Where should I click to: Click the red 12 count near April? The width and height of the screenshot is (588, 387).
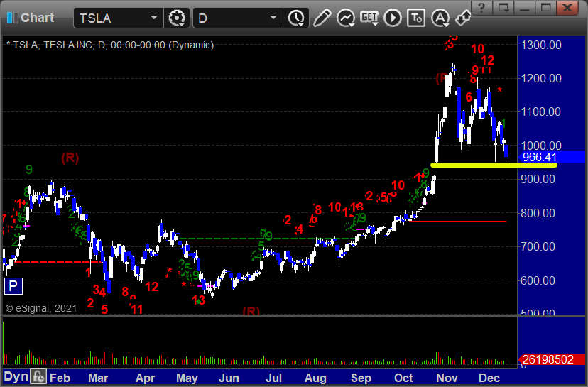pyautogui.click(x=151, y=287)
